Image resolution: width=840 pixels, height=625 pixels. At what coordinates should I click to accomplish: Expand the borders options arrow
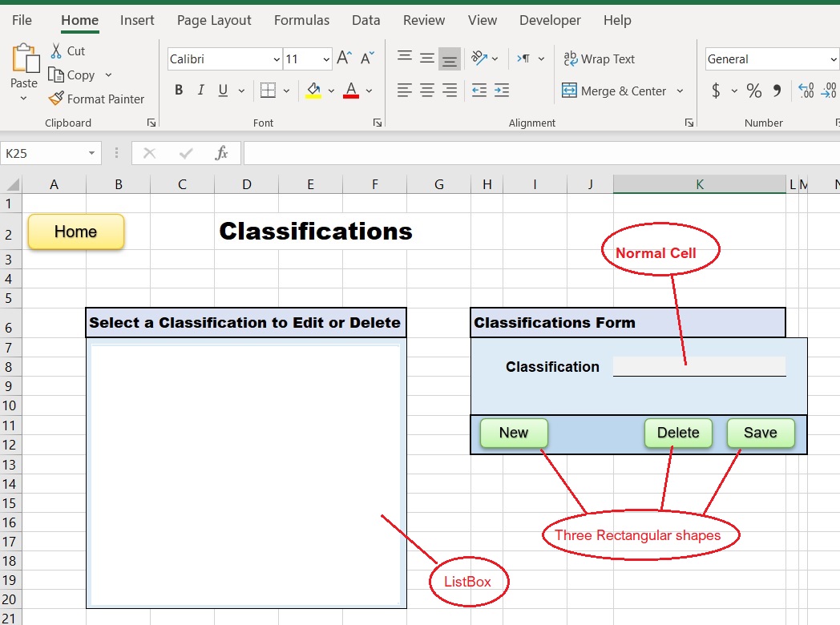click(287, 91)
